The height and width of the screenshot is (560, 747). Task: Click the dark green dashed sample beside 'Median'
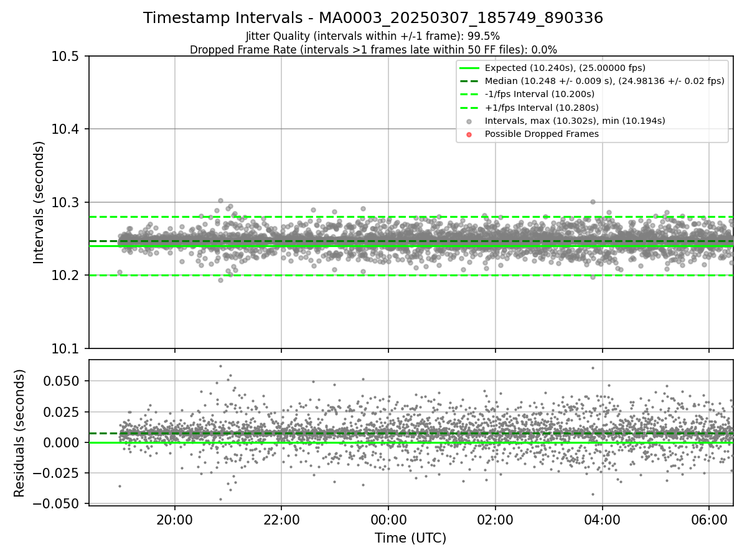(469, 81)
